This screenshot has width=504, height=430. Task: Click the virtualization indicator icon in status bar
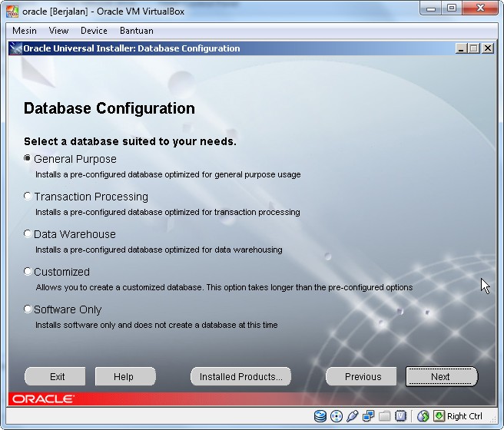400,416
